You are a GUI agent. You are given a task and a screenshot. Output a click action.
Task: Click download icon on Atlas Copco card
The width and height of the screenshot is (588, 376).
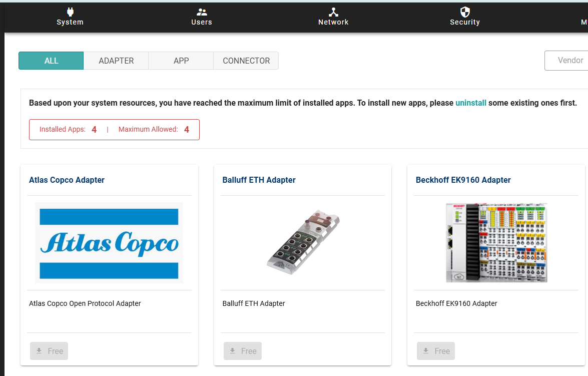coord(39,351)
